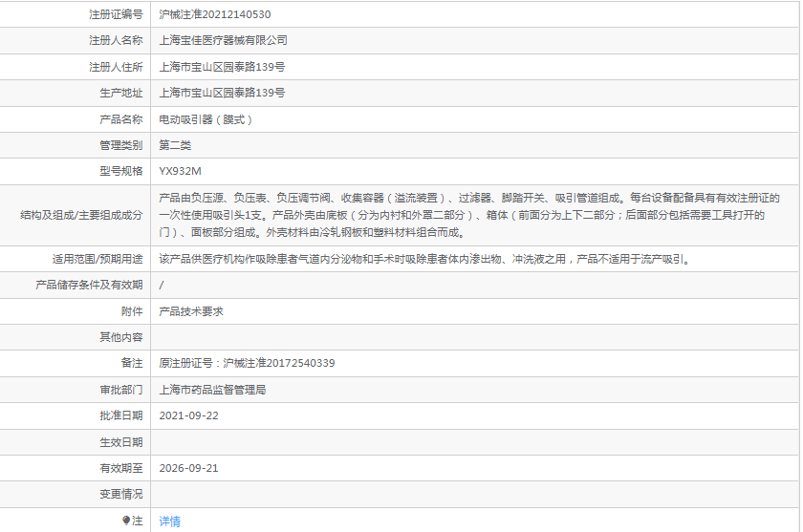The image size is (803, 532).
Task: Click management category value 第二类
Action: [x=175, y=145]
